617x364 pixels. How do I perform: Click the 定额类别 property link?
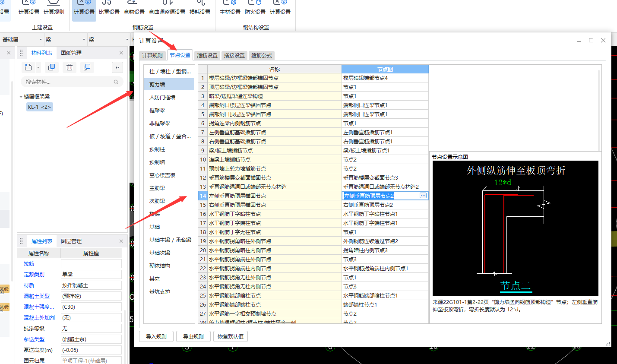pos(34,275)
